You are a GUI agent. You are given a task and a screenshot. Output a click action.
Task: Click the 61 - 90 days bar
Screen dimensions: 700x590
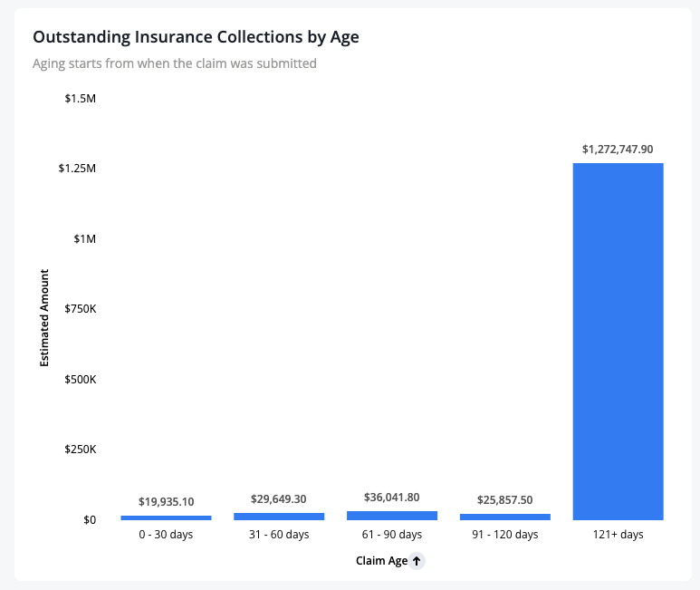[392, 516]
